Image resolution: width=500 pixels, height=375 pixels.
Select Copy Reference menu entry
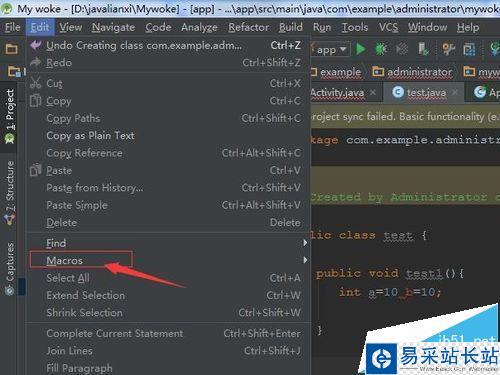[x=168, y=153]
